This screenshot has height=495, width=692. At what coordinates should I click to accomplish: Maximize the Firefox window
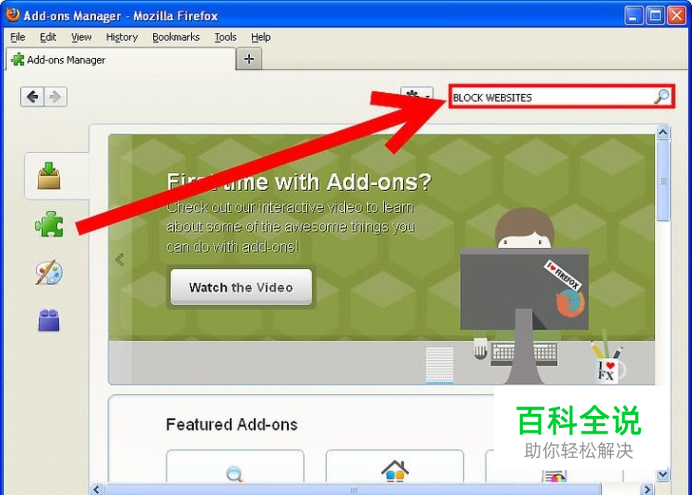[x=655, y=15]
